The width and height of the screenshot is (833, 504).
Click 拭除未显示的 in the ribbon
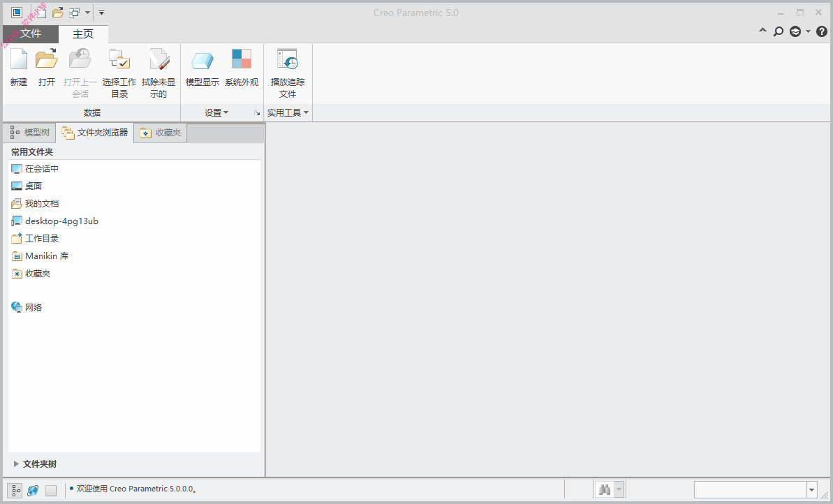[x=159, y=73]
